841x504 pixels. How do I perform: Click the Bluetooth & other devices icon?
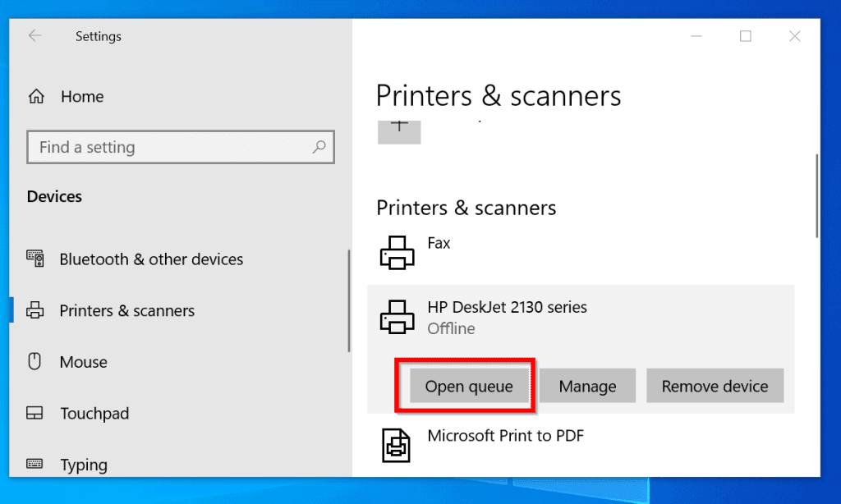35,259
